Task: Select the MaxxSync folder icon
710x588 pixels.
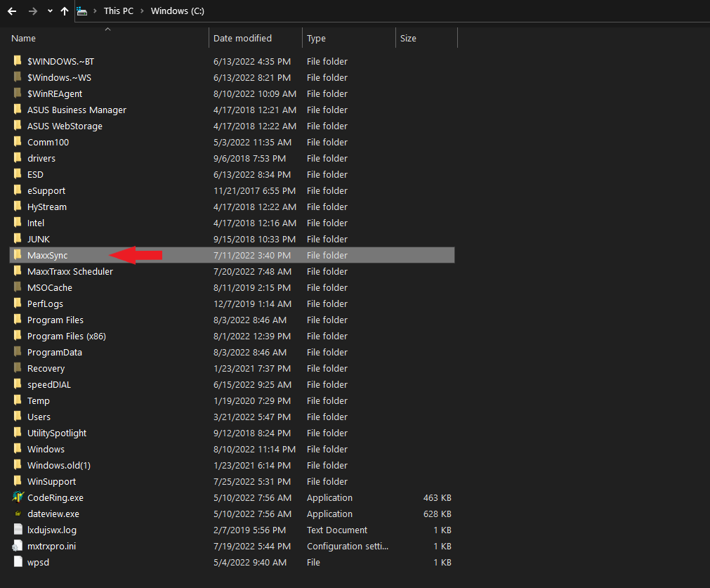Action: (x=18, y=254)
